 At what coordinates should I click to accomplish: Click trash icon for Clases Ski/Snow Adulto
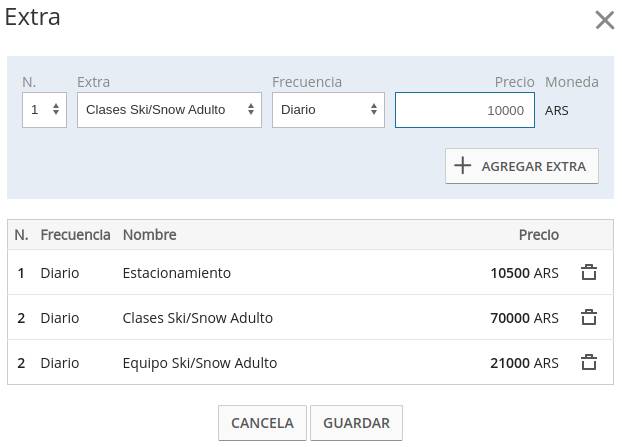click(x=589, y=317)
